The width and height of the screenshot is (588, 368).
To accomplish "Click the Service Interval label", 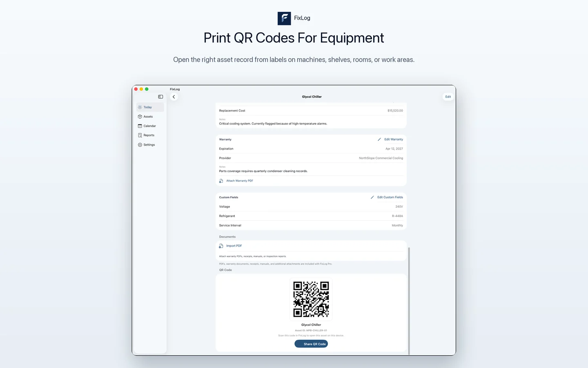I will (x=230, y=226).
